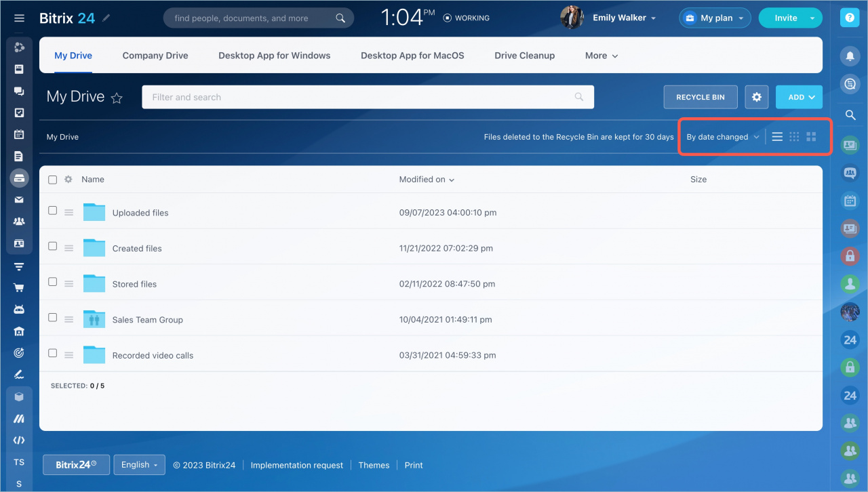The height and width of the screenshot is (492, 868).
Task: Open the target marketing icon in left sidebar
Action: [x=19, y=353]
